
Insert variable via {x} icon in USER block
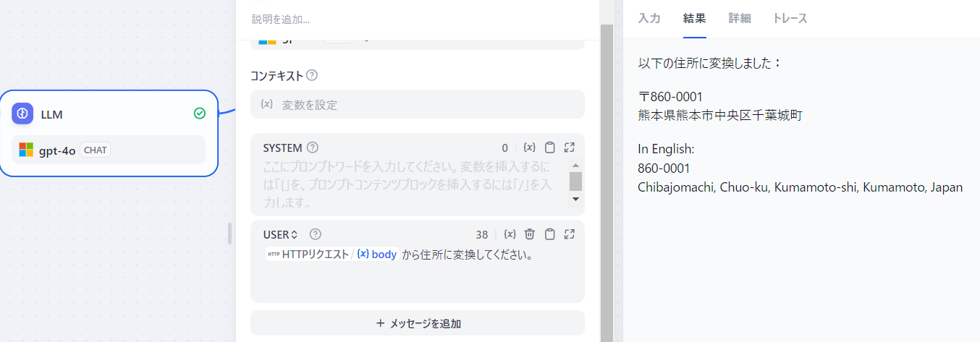(x=510, y=234)
